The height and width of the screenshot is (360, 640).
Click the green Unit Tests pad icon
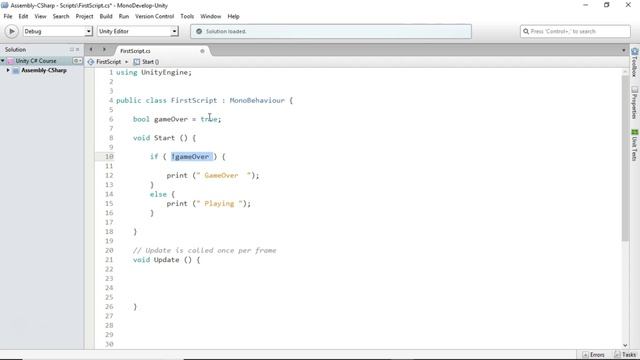(x=635, y=132)
